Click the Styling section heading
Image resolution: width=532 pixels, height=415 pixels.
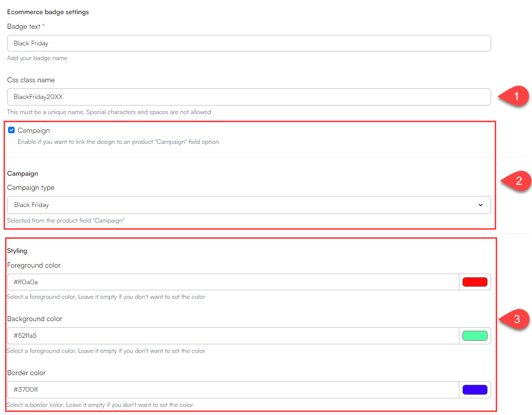17,250
